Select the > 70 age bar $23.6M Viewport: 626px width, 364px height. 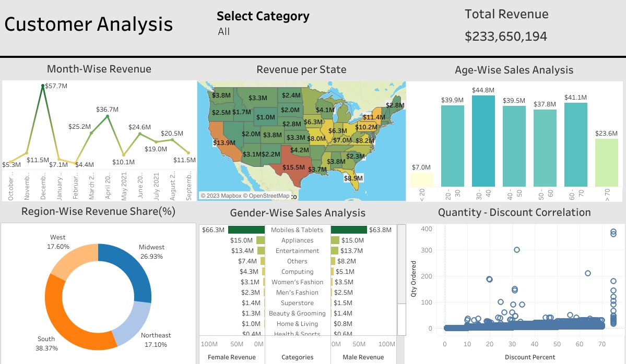point(607,163)
